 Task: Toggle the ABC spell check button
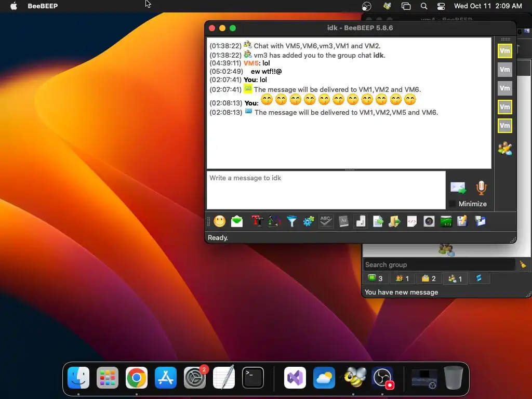pyautogui.click(x=326, y=221)
